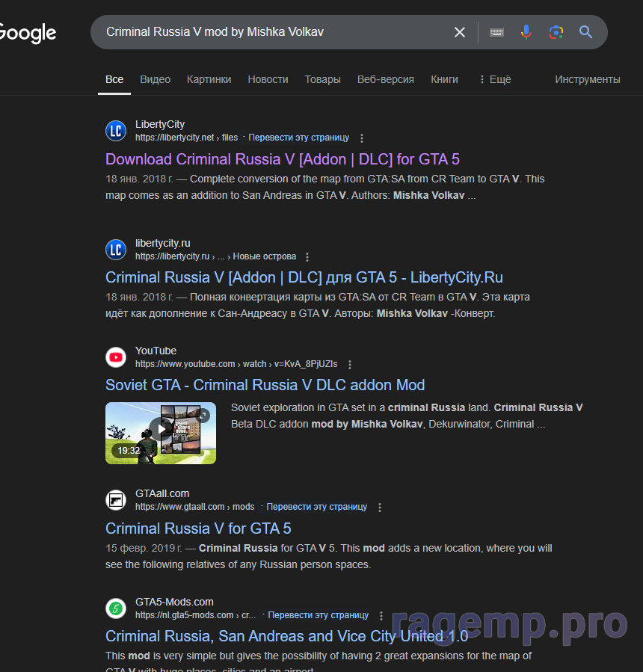Translate the GTAall.com page link
The height and width of the screenshot is (672, 643).
(316, 507)
